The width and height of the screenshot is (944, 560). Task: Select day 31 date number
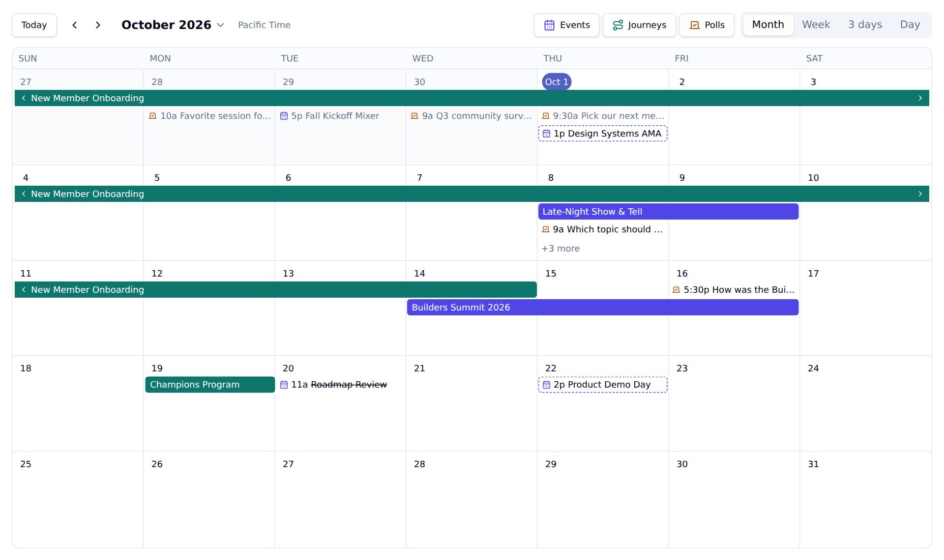coord(813,464)
